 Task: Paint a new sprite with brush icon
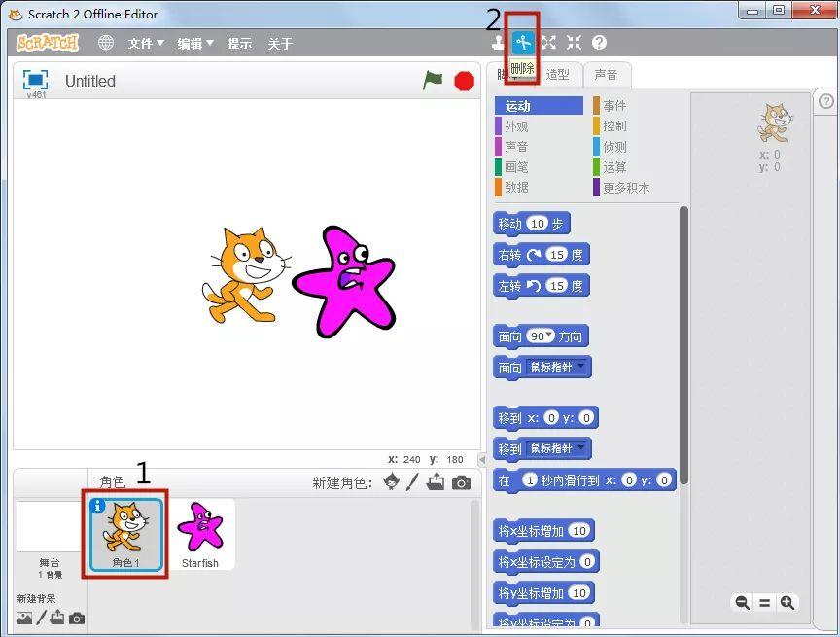pos(412,481)
